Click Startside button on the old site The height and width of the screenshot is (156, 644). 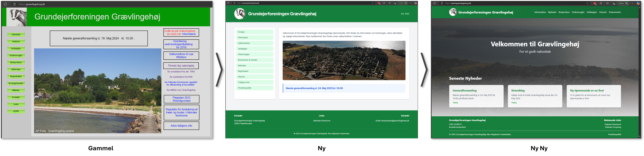coord(16,35)
